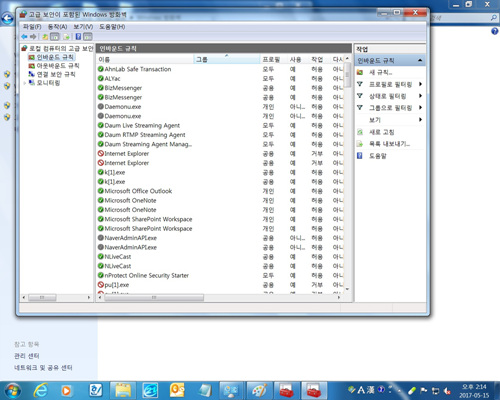Open the 도움말(H) menu
Image resolution: width=500 pixels, height=400 pixels.
click(112, 27)
